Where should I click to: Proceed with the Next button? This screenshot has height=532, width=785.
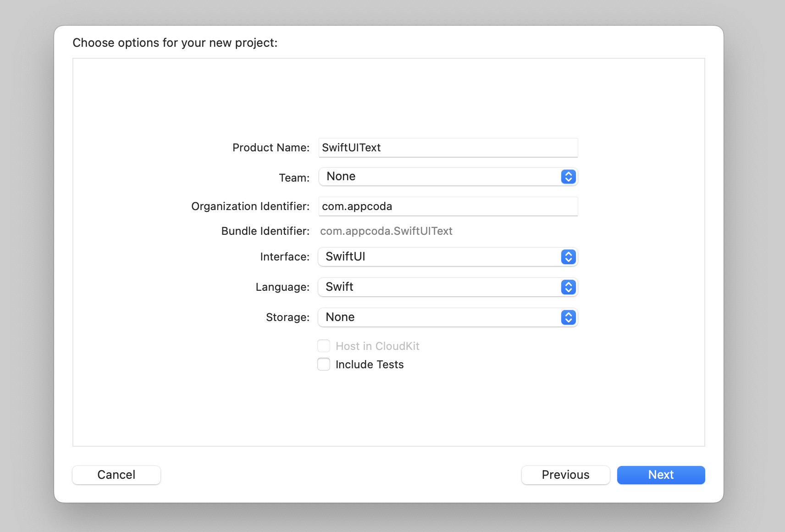(661, 475)
